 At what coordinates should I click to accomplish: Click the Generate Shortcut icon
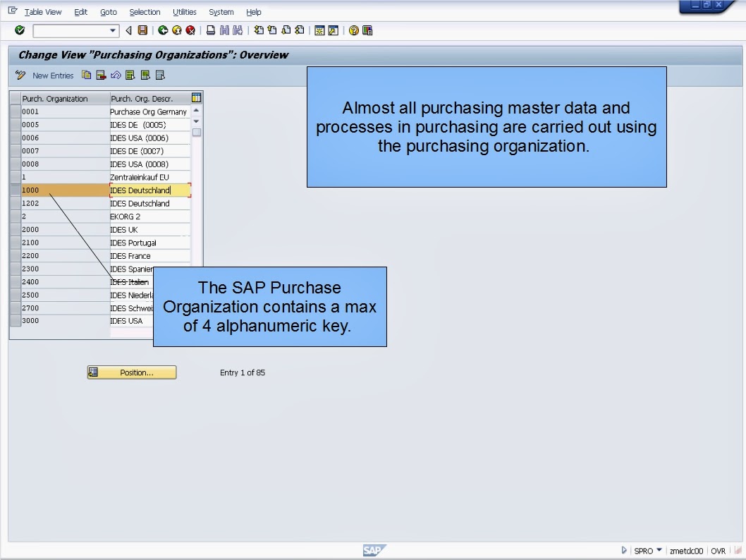pos(334,30)
